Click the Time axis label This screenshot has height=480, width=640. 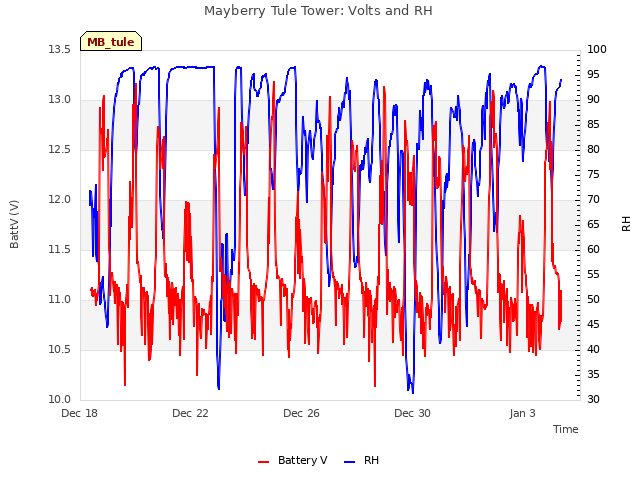tap(566, 429)
